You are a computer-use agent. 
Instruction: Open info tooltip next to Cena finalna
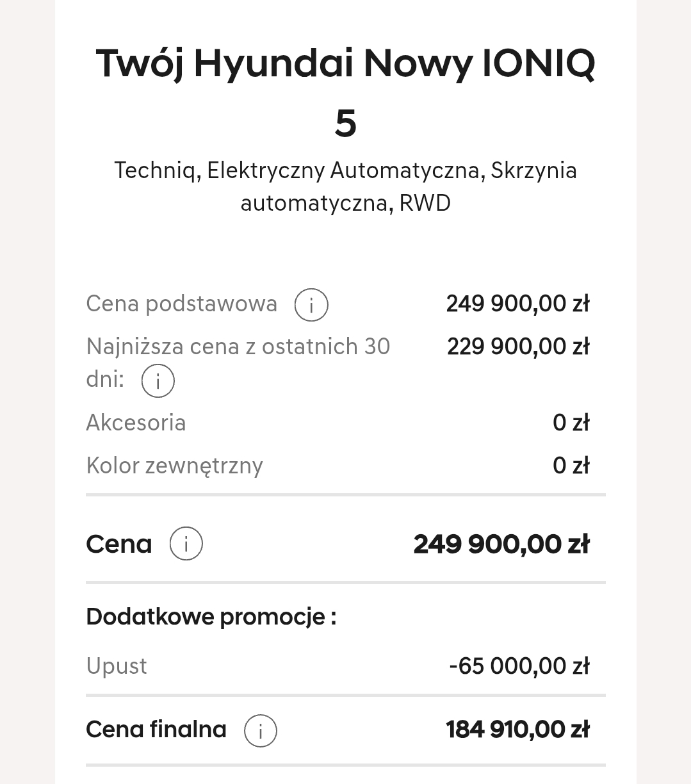pos(261,731)
